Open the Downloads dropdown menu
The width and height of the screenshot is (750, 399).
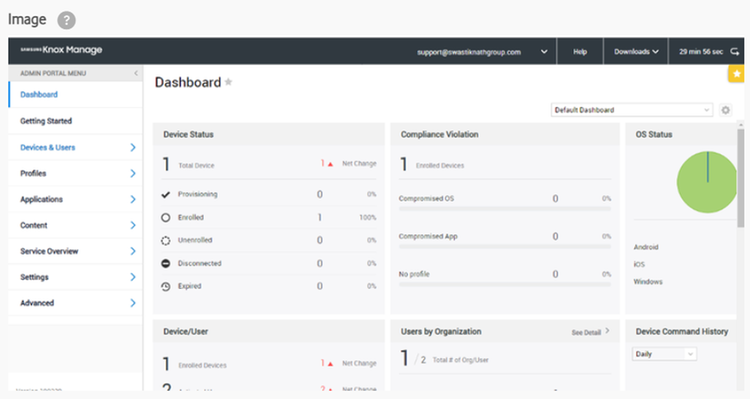(x=636, y=52)
